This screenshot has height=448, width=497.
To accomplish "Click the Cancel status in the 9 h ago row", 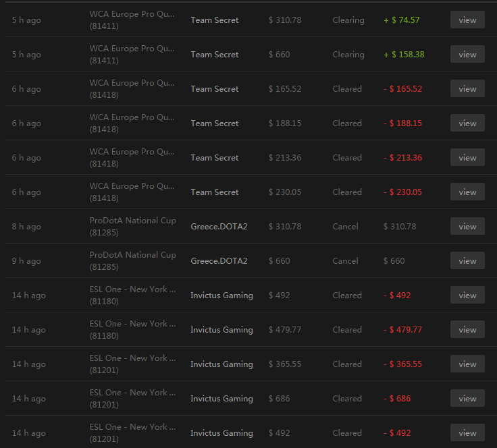I will tap(345, 261).
